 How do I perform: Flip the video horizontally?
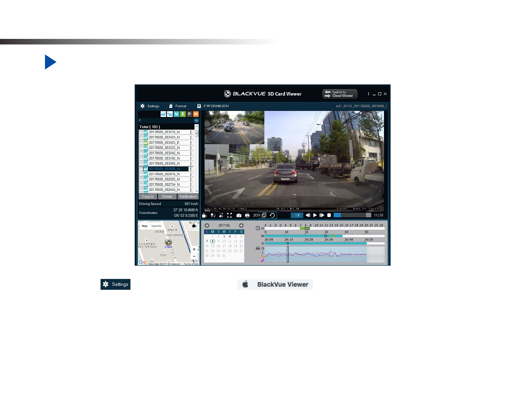click(x=221, y=215)
